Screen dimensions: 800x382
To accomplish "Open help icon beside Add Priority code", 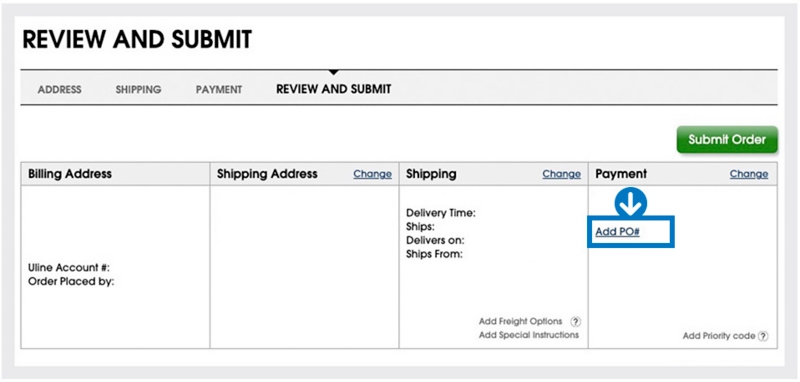I will click(763, 336).
